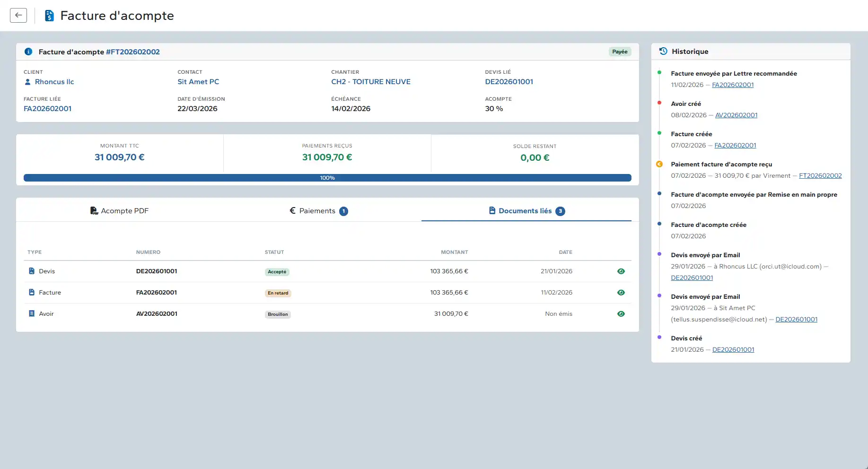868x469 pixels.
Task: Click the back arrow button
Action: coord(18,15)
